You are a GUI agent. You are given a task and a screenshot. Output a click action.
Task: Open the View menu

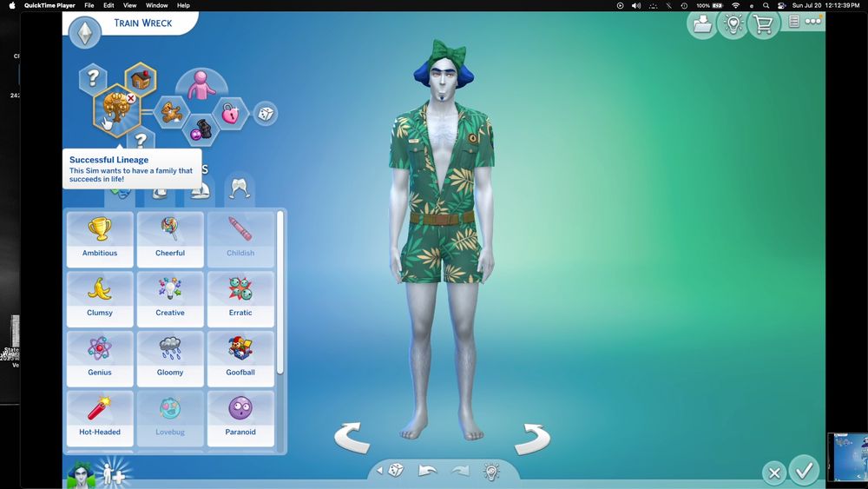129,5
